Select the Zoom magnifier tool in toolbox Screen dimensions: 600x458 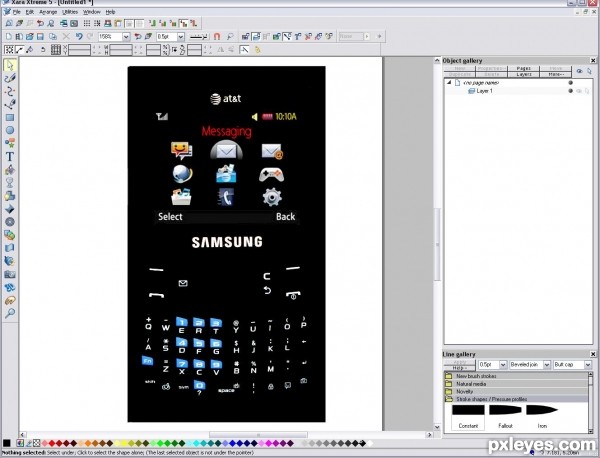pos(10,313)
